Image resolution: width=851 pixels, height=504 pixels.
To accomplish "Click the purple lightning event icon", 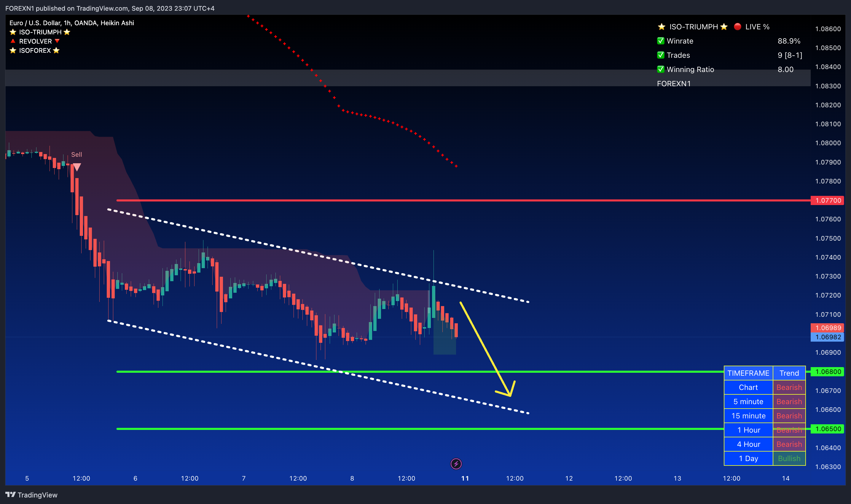I will (x=456, y=464).
